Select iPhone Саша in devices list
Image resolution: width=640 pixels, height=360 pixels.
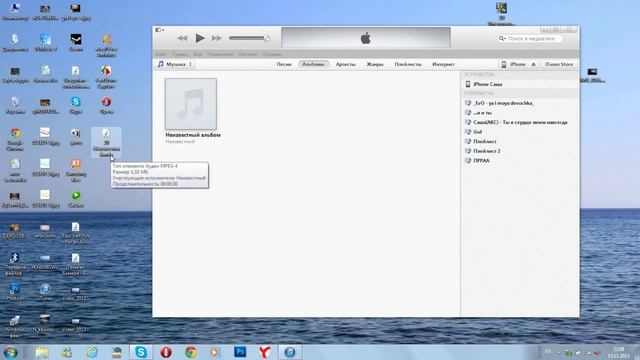click(520, 84)
